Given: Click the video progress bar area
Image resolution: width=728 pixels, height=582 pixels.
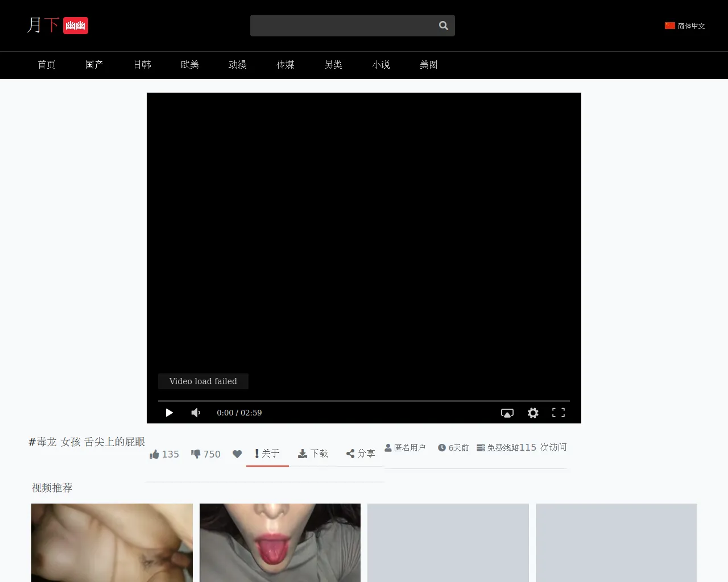Looking at the screenshot, I should 364,400.
